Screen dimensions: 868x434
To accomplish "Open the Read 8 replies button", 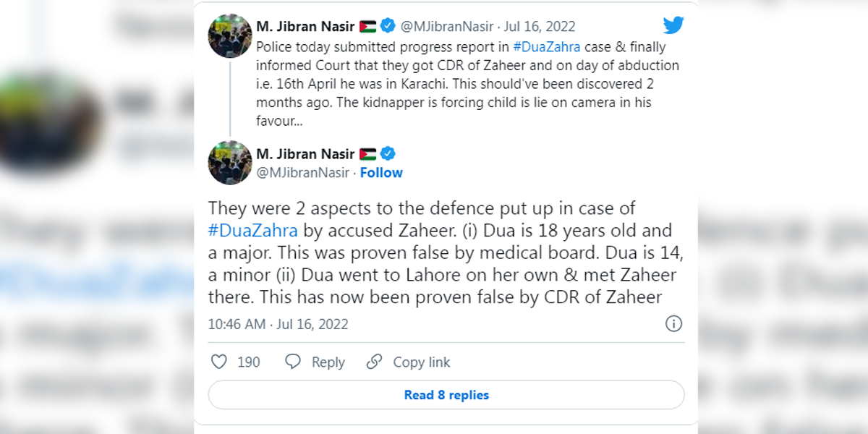I will pyautogui.click(x=446, y=395).
